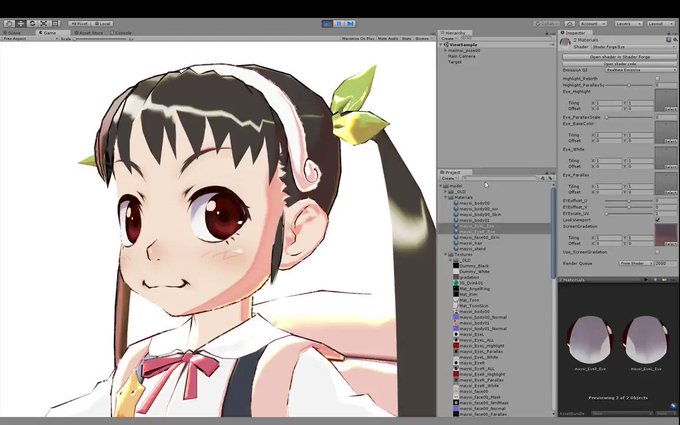Open the Gizmos dropdown
Screen dimensions: 680x425
(x=423, y=39)
